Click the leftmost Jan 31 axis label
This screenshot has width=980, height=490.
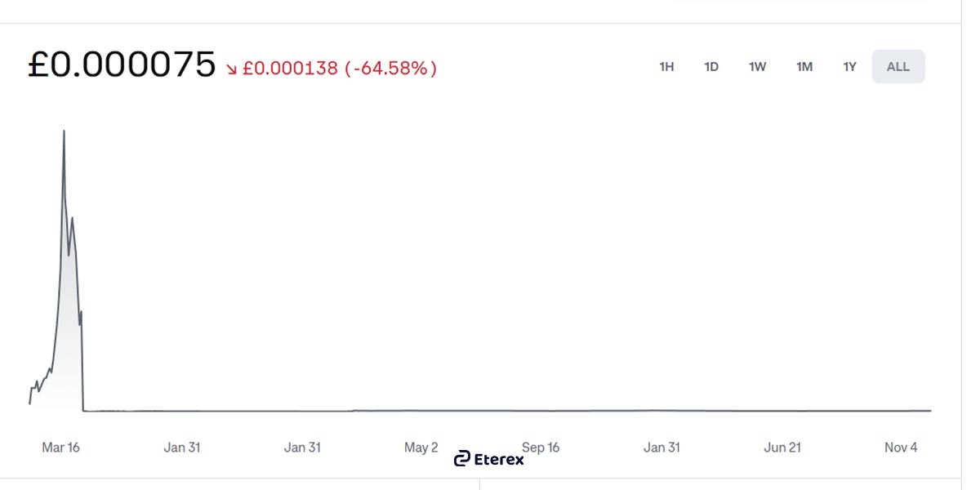pos(181,448)
